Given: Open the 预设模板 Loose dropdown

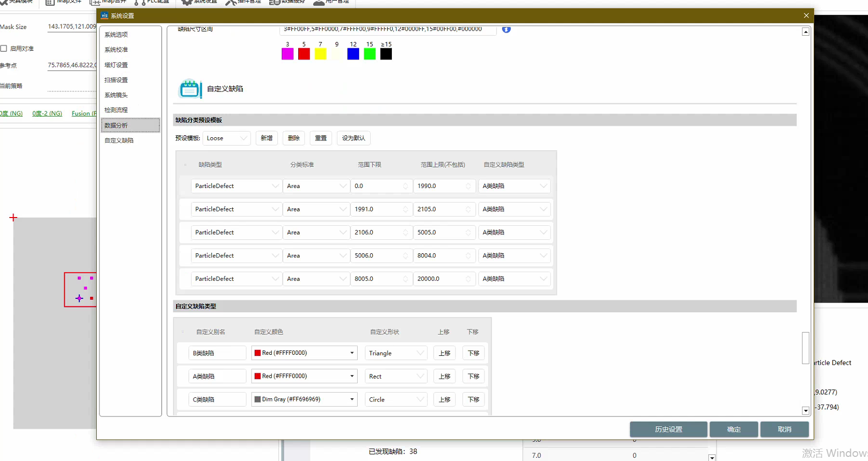Looking at the screenshot, I should pos(227,138).
